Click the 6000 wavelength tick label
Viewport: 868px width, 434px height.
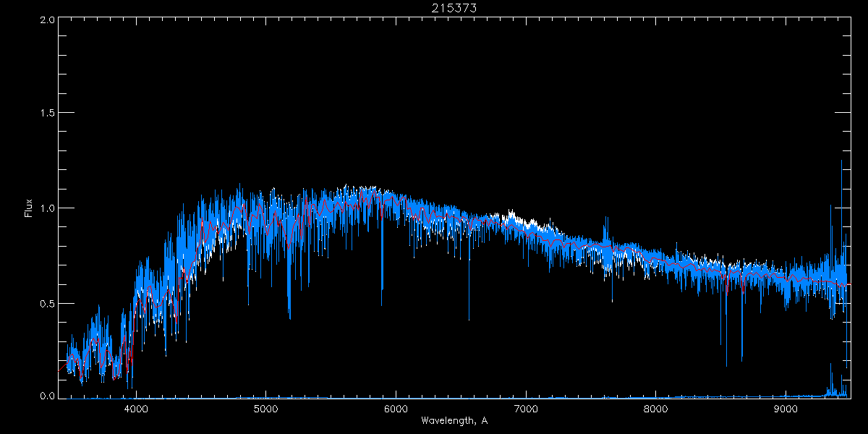396,409
